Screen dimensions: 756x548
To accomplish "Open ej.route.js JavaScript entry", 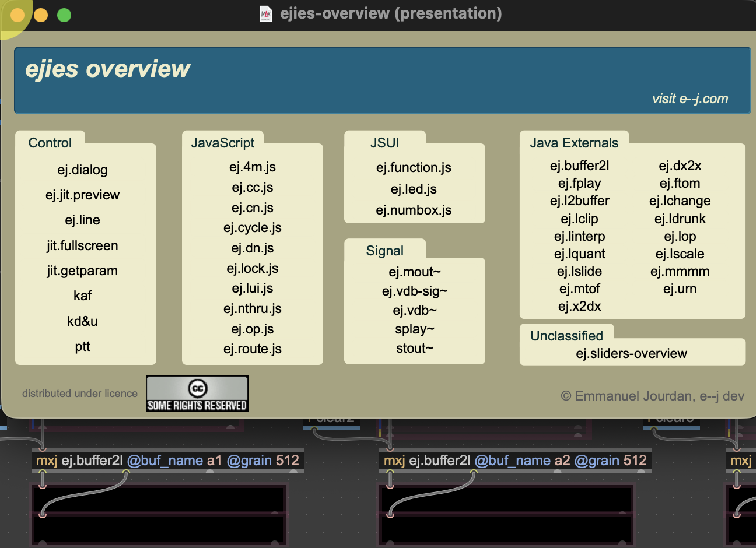I will tap(252, 349).
